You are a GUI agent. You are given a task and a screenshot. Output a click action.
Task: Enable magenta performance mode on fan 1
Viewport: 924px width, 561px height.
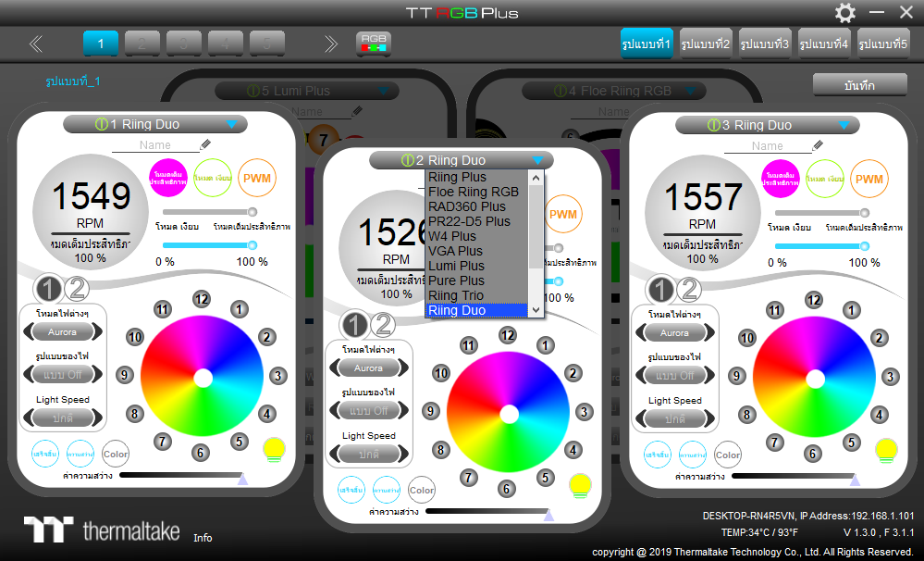click(166, 179)
